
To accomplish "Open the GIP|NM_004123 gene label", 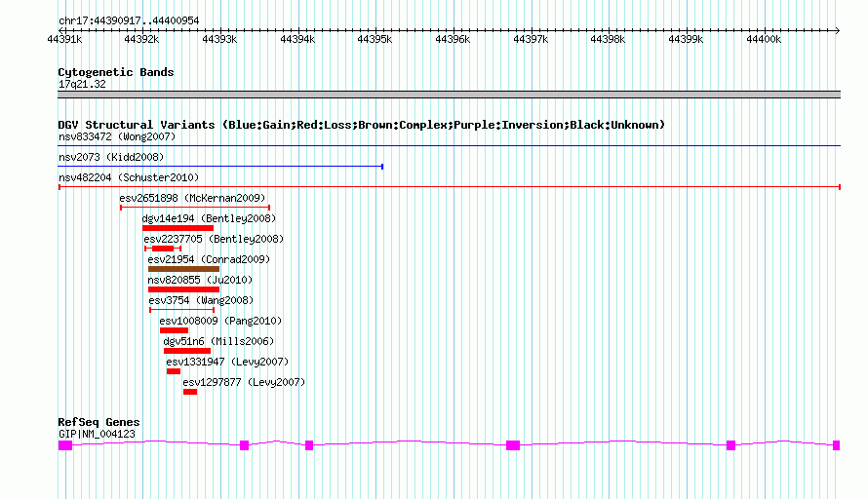I will click(97, 435).
